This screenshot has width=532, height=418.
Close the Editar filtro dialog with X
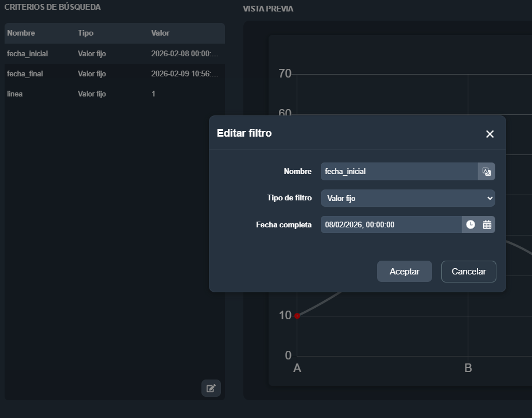coord(490,134)
